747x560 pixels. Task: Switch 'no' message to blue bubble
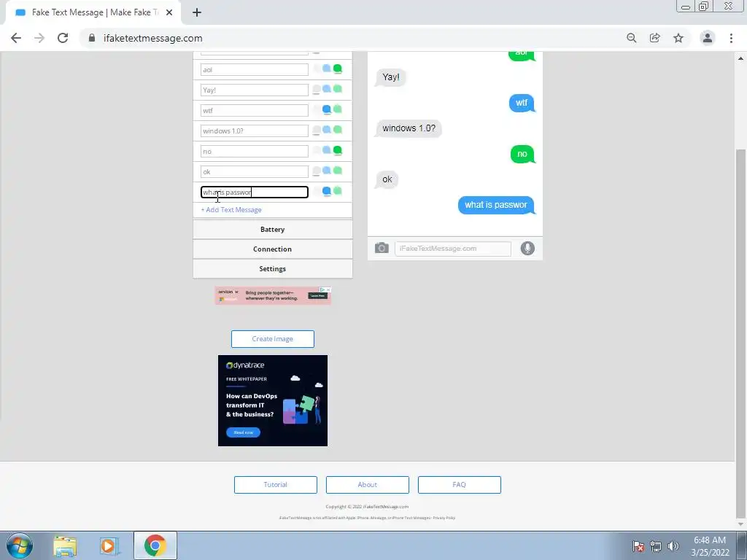click(327, 151)
